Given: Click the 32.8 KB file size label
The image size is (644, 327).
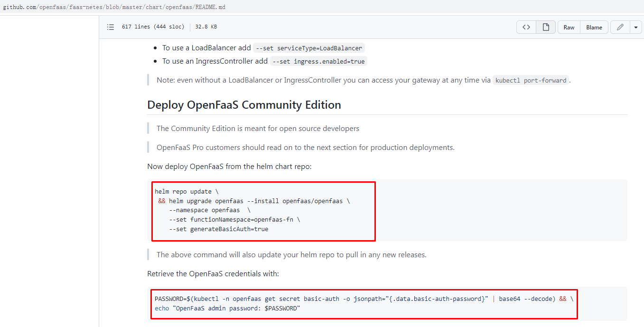Looking at the screenshot, I should (206, 27).
